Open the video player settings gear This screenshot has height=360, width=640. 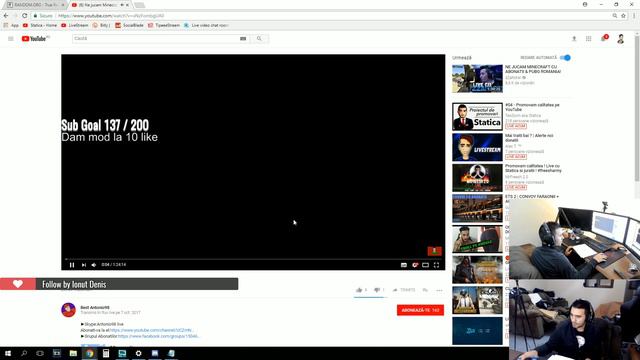click(x=415, y=265)
